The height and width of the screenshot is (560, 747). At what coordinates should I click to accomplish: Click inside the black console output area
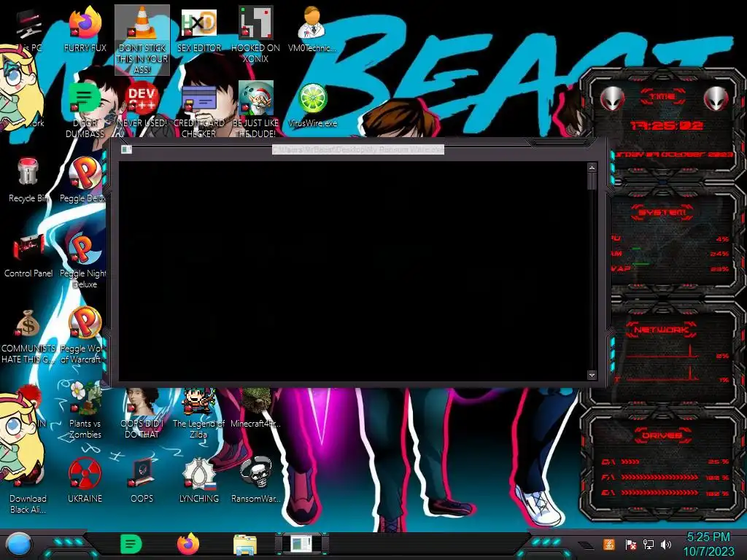(x=352, y=271)
